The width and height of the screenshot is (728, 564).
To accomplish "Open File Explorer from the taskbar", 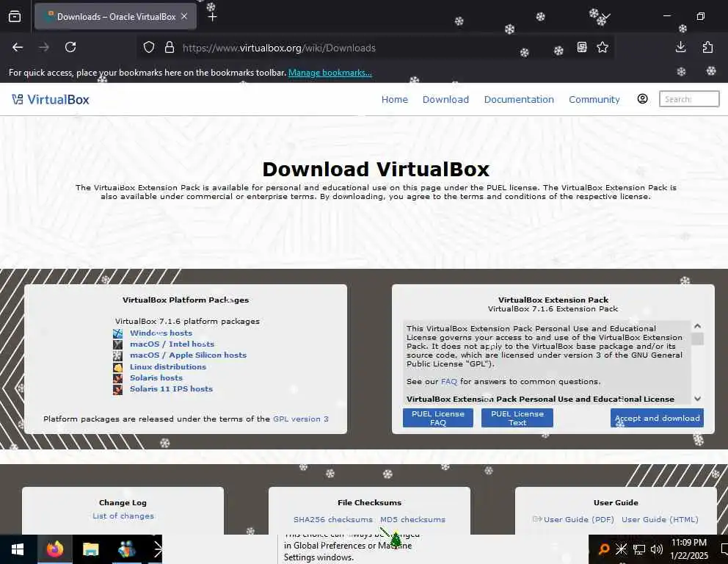I will tap(90, 549).
